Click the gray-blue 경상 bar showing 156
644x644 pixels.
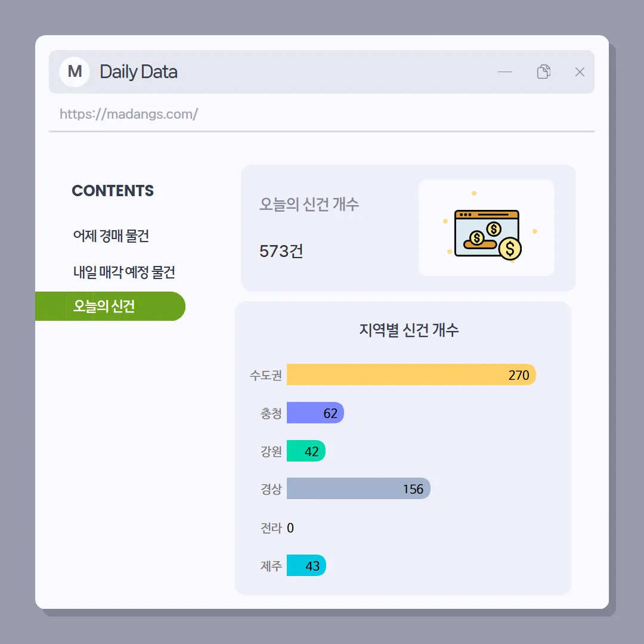click(x=358, y=489)
